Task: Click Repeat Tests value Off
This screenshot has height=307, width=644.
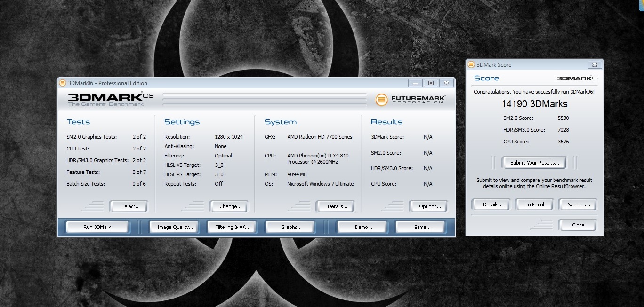Action: [219, 184]
